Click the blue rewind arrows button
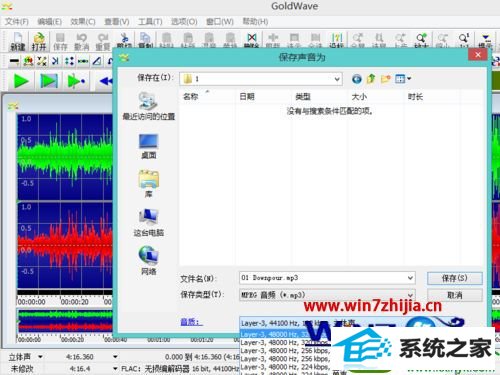This screenshot has width=500, height=375. tap(106, 81)
